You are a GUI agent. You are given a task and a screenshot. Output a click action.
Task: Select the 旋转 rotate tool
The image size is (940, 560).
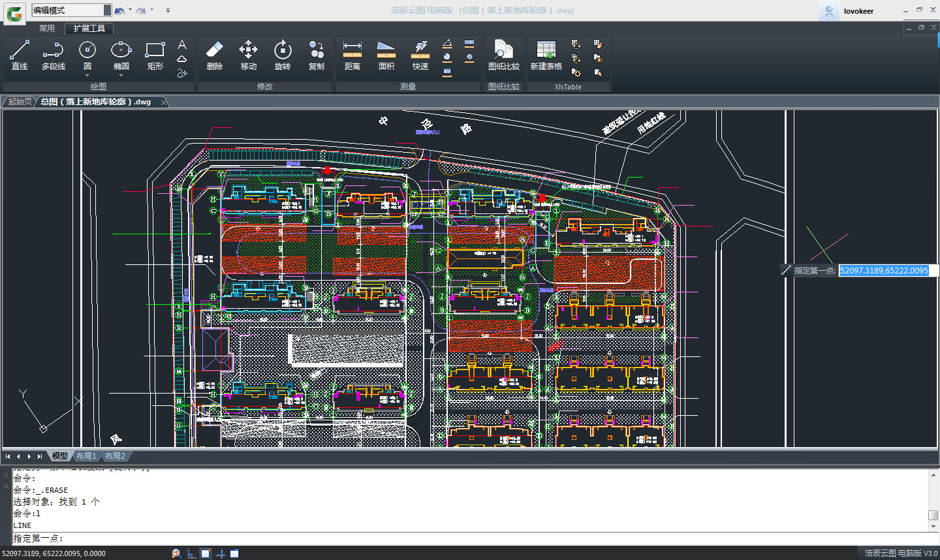tap(282, 55)
